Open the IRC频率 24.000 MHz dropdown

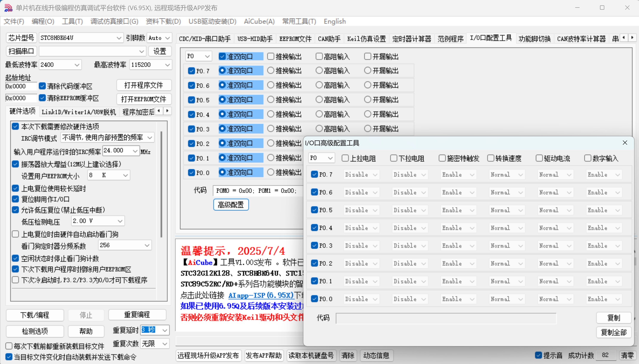135,151
